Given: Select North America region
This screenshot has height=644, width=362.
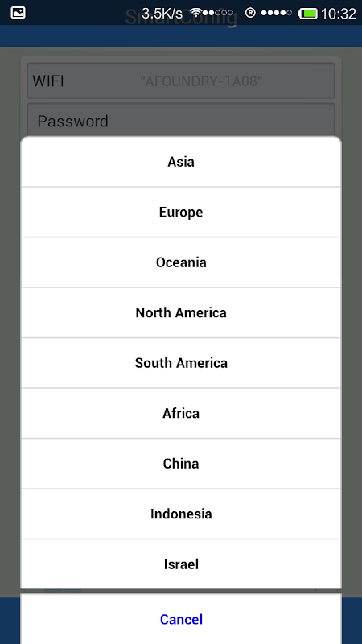Looking at the screenshot, I should 181,313.
